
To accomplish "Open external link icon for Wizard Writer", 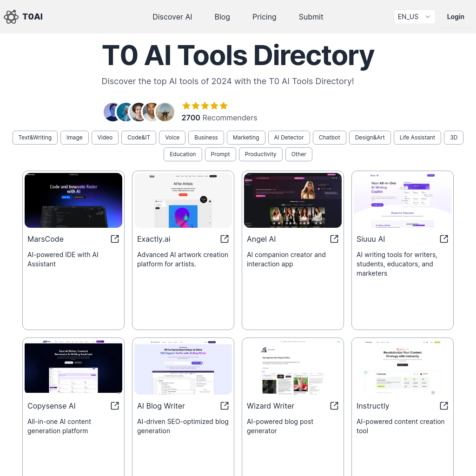I will coord(334,406).
